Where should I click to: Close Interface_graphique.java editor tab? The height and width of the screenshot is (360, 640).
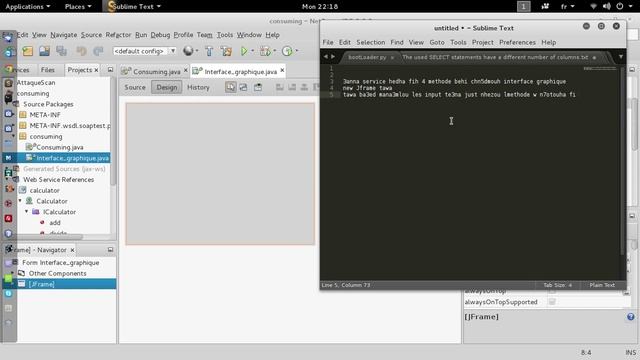[x=282, y=71]
